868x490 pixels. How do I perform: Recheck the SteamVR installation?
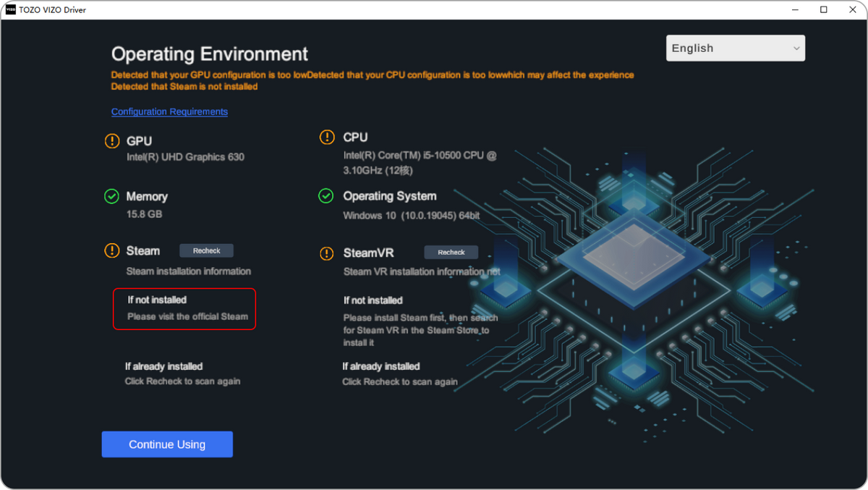coord(451,252)
